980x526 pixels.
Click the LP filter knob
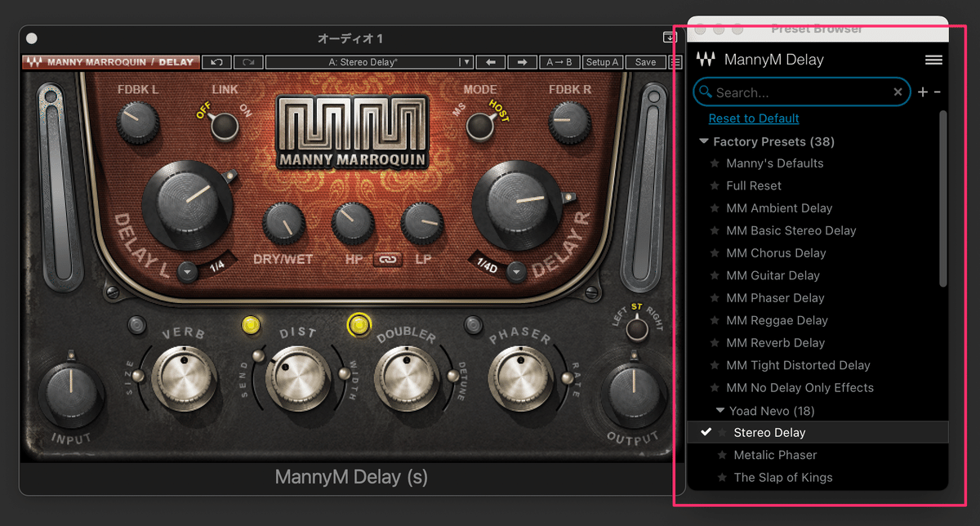pos(423,225)
